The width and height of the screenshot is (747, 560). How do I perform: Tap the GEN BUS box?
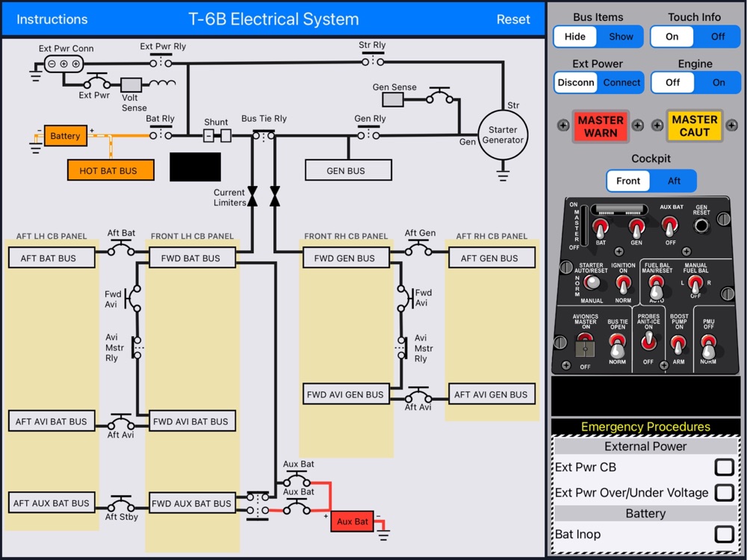click(x=348, y=170)
